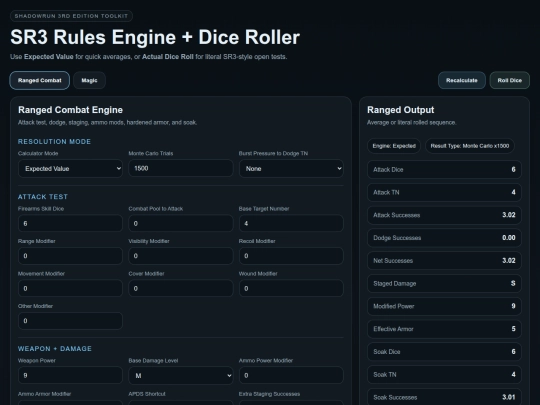The height and width of the screenshot is (405, 540).
Task: Click the Base Target Number input
Action: click(x=291, y=224)
